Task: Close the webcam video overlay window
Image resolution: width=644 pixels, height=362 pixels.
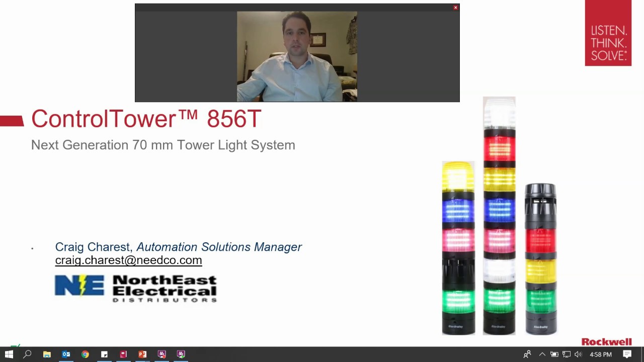Action: click(455, 8)
